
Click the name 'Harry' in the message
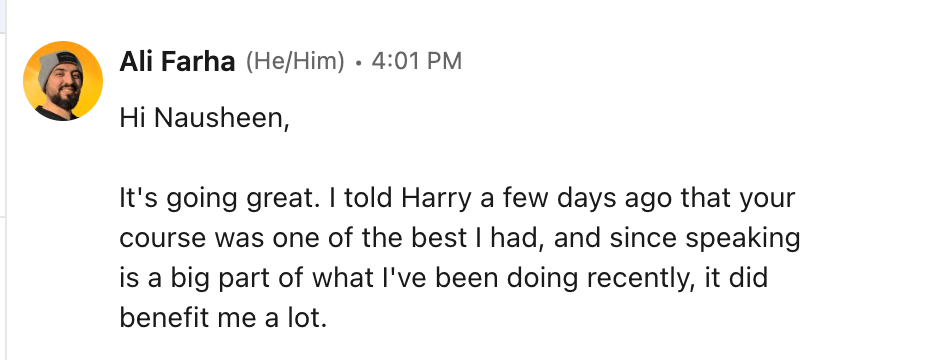pyautogui.click(x=436, y=199)
